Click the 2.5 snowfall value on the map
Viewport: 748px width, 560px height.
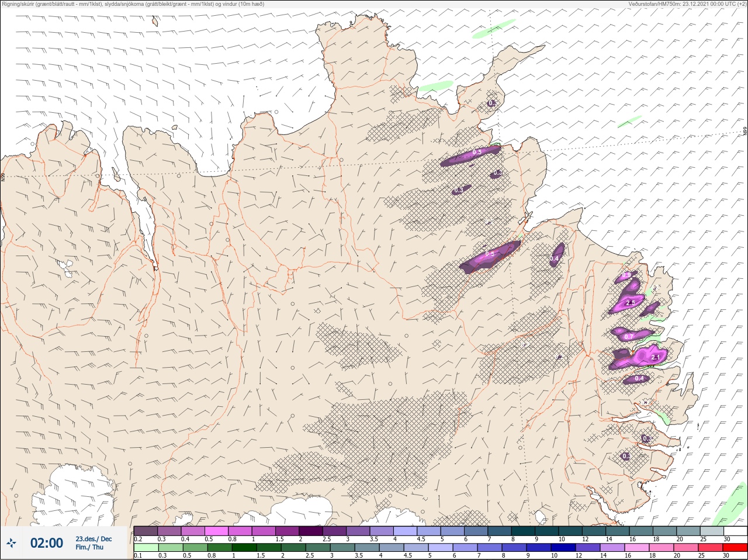pos(630,303)
